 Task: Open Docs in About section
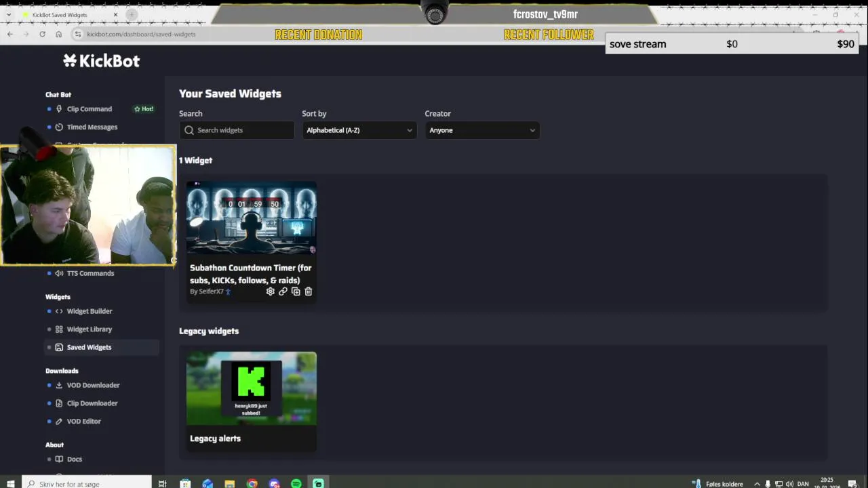click(x=75, y=460)
